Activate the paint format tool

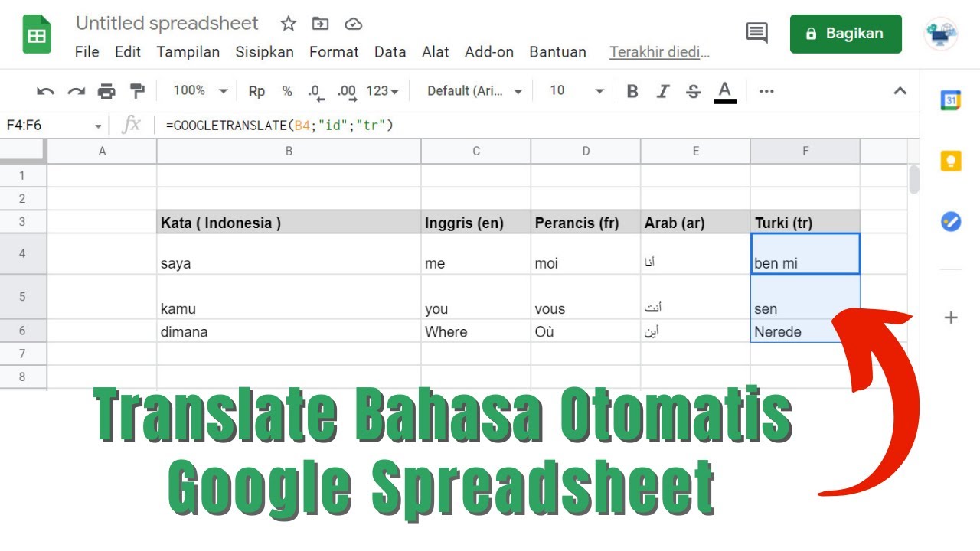point(137,91)
